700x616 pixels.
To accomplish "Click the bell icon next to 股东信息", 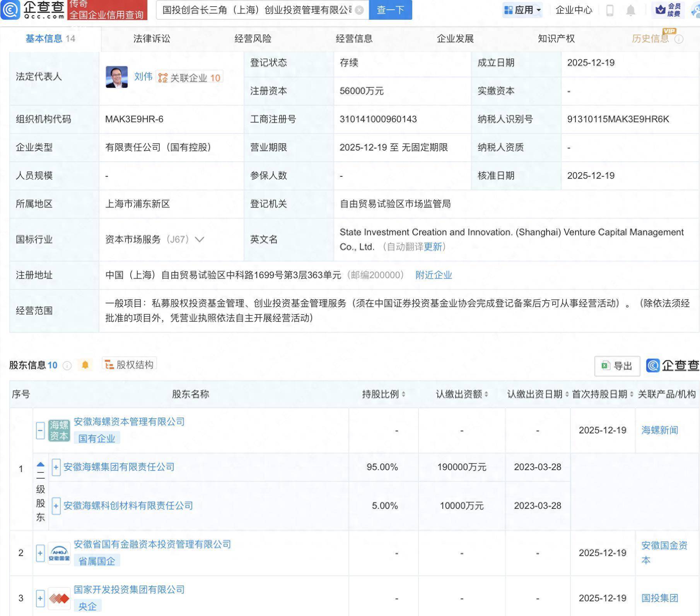I will (86, 364).
